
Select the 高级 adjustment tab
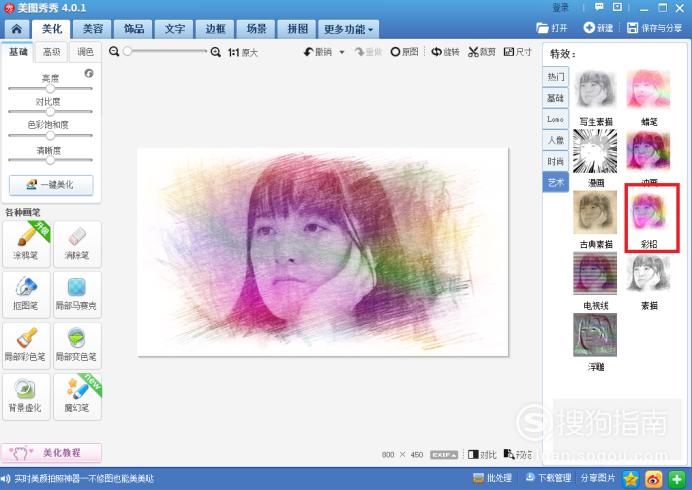point(51,52)
